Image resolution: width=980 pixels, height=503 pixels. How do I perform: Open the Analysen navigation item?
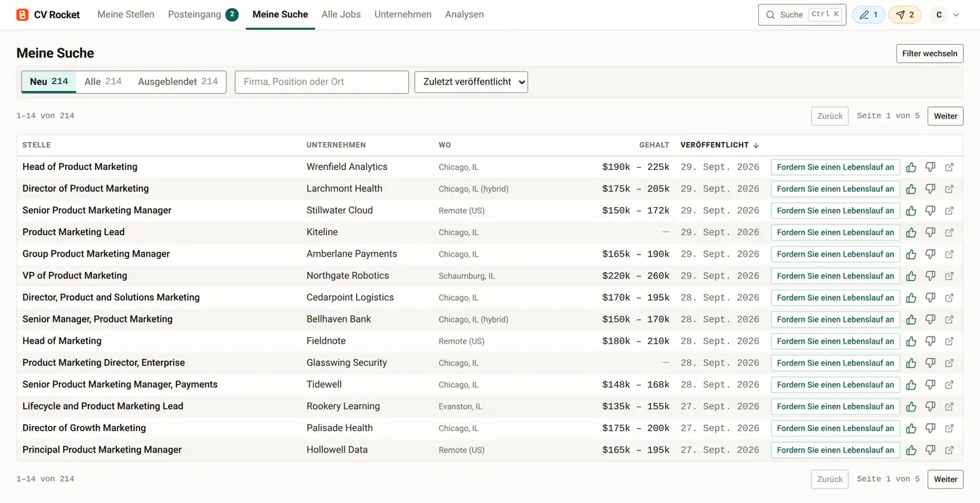[465, 14]
